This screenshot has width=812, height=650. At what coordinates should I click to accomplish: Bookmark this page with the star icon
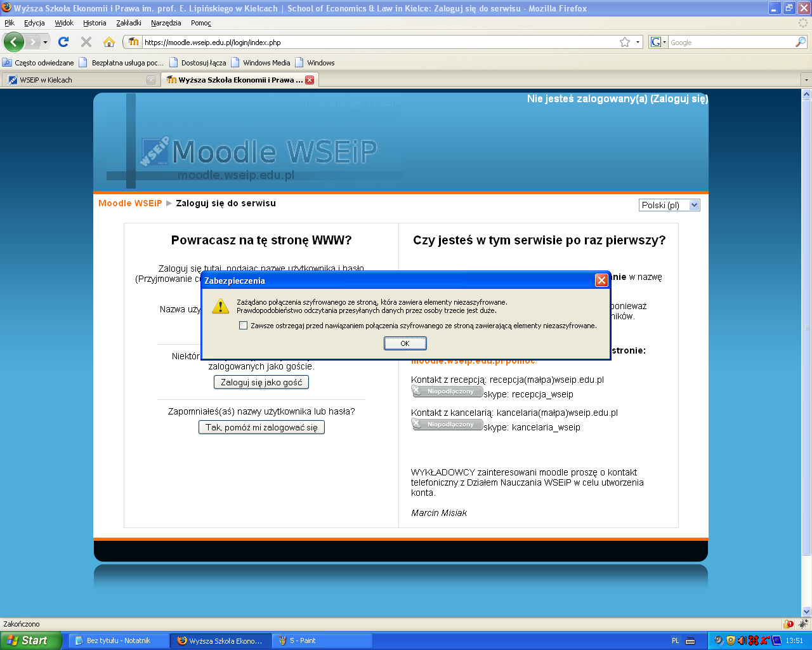[625, 42]
